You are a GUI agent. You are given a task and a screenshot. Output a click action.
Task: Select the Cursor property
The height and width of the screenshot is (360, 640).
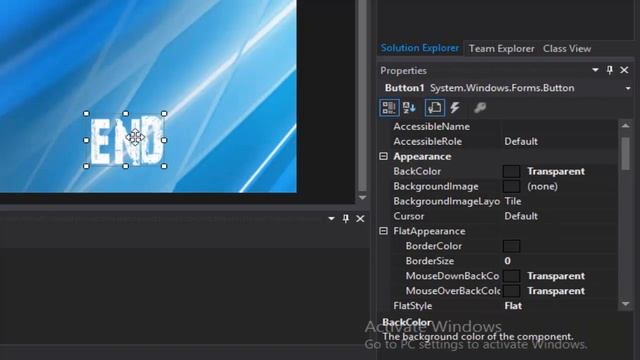pos(409,216)
